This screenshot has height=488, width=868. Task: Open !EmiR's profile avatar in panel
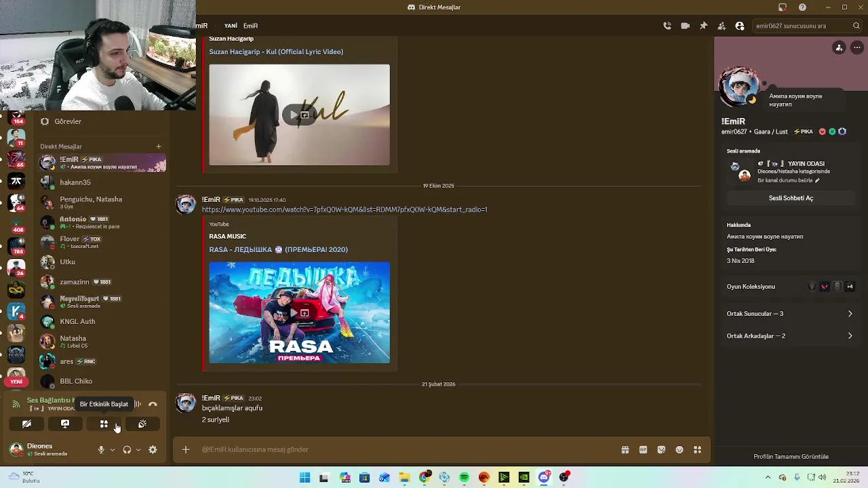[x=739, y=87]
